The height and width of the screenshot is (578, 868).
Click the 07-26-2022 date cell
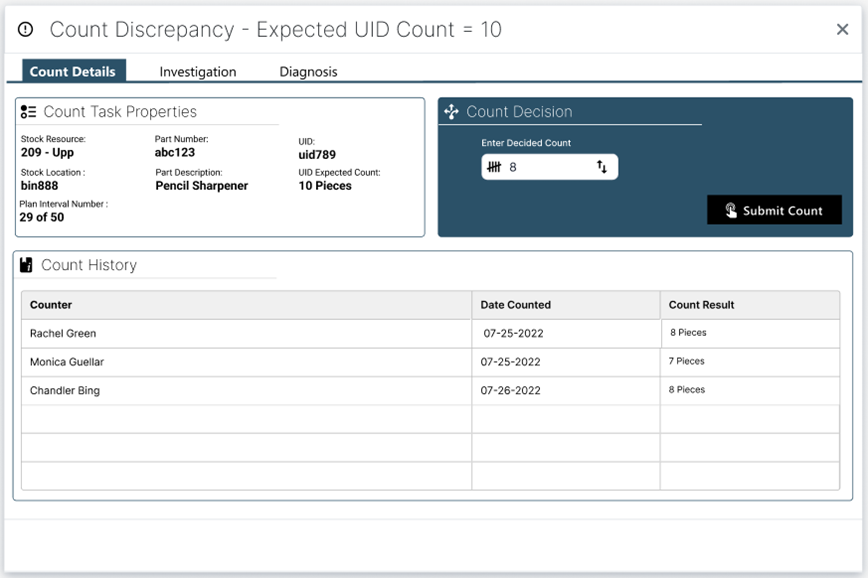pos(510,391)
